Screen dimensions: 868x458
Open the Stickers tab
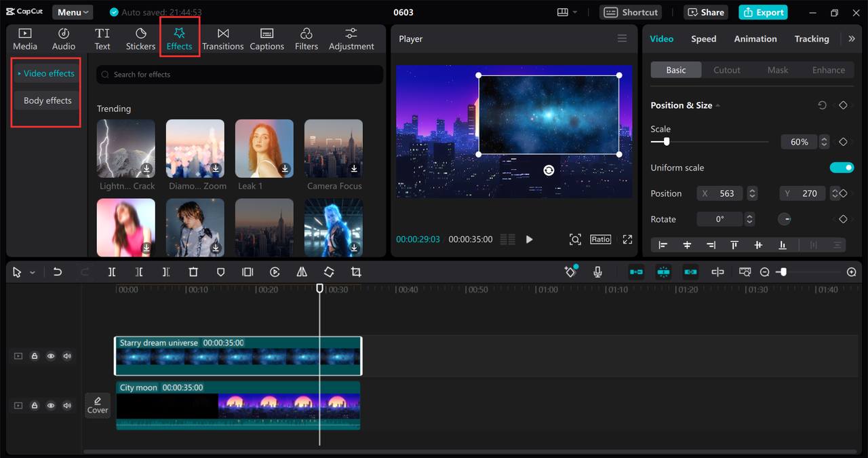pyautogui.click(x=140, y=39)
